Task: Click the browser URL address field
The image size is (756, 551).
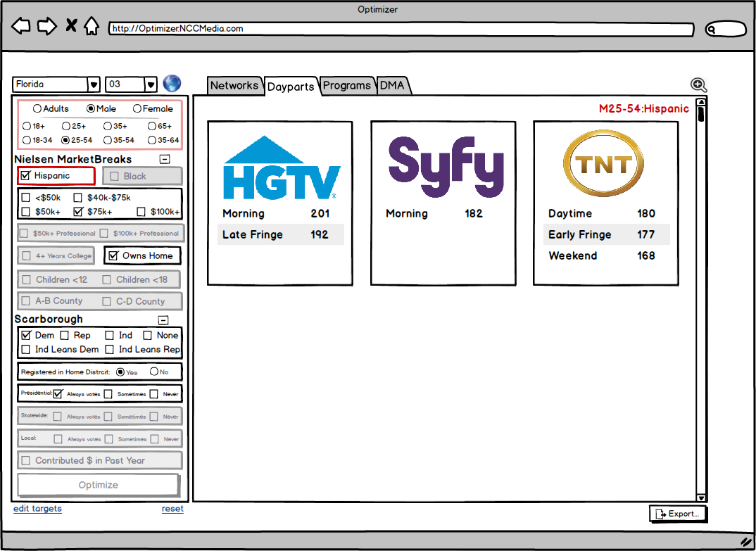Action: 400,29
